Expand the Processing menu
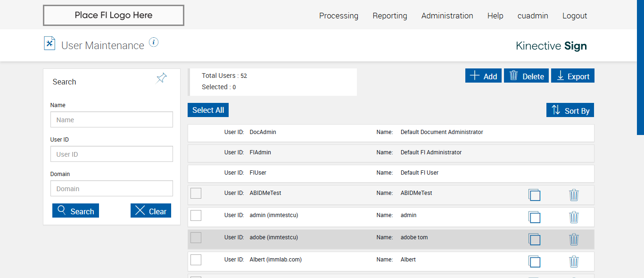The height and width of the screenshot is (278, 644). [339, 16]
